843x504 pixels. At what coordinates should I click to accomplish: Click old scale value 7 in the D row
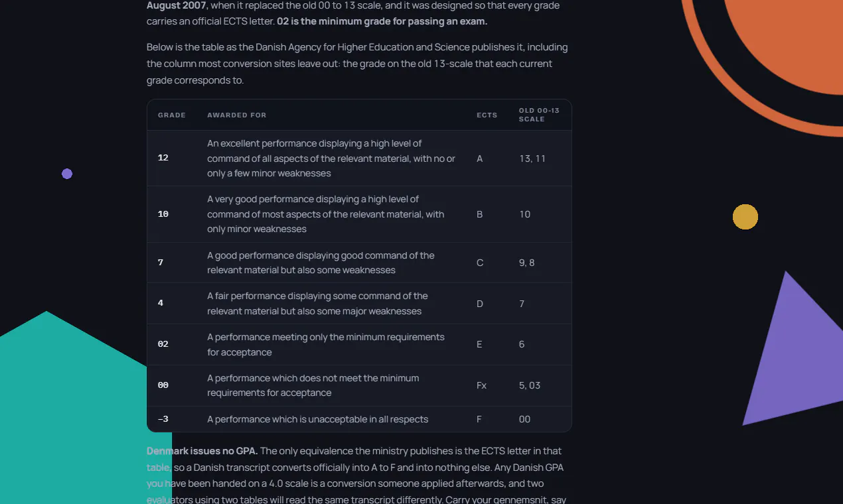[522, 304]
